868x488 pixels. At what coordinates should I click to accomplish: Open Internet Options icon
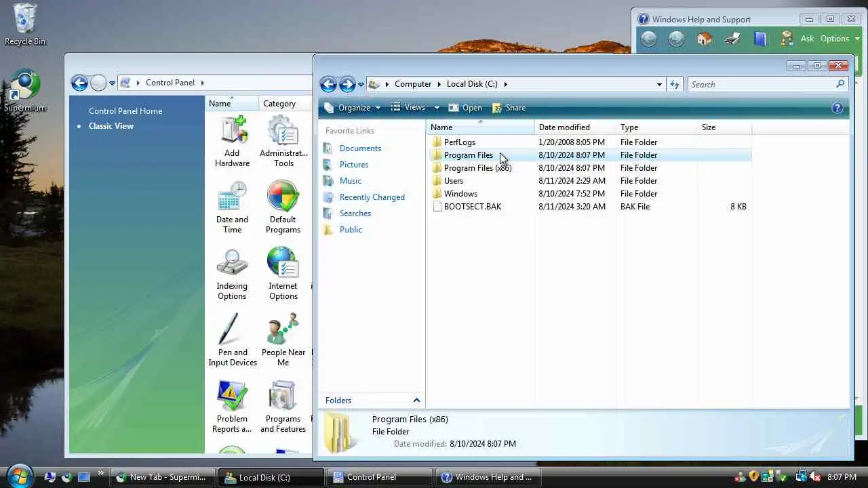pyautogui.click(x=283, y=274)
